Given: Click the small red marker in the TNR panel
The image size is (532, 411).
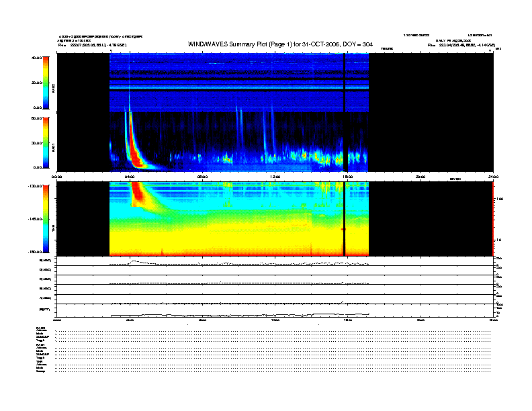Looking at the screenshot, I should [343, 230].
